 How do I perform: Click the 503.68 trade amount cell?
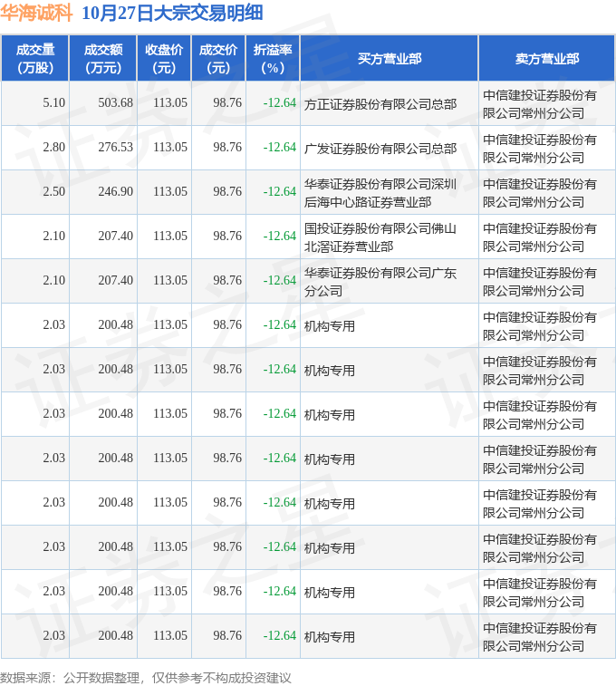(115, 103)
